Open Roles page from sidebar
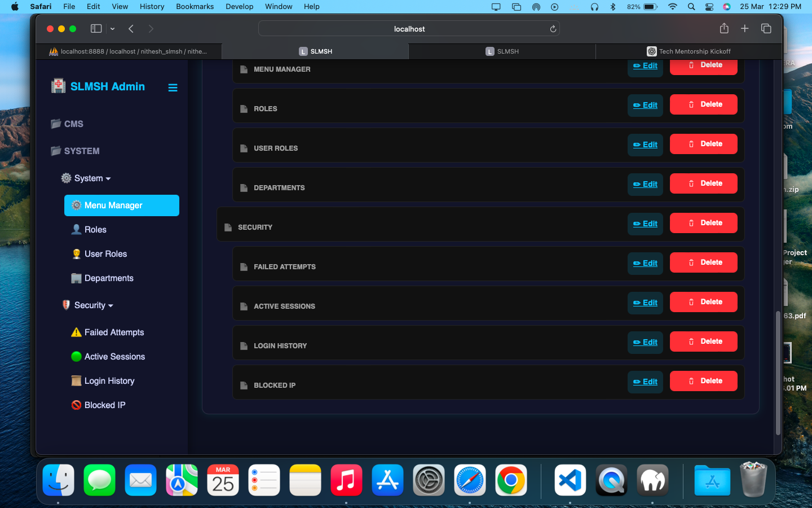This screenshot has width=812, height=508. (95, 230)
